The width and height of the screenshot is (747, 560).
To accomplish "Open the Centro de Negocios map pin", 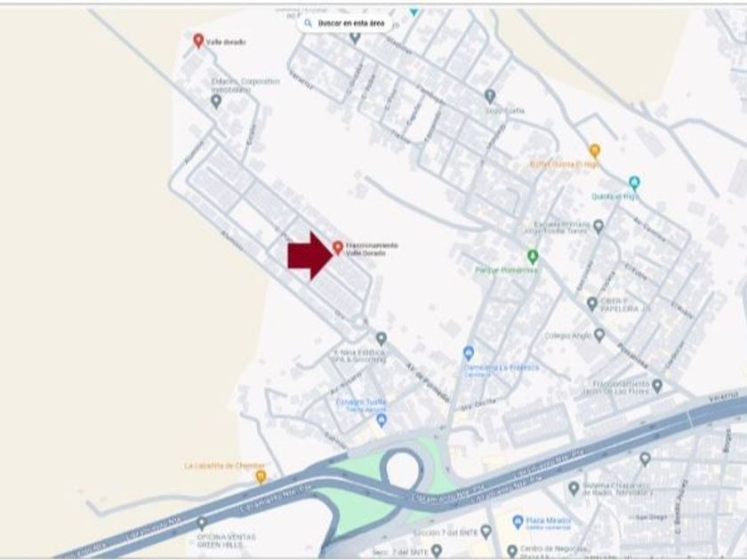I will coord(511,551).
